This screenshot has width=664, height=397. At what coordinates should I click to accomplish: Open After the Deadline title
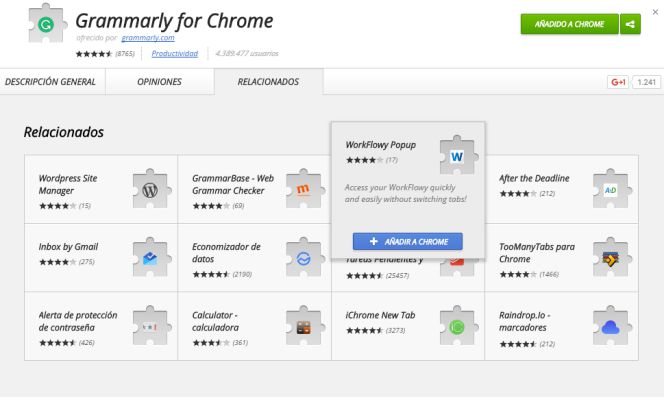[534, 178]
